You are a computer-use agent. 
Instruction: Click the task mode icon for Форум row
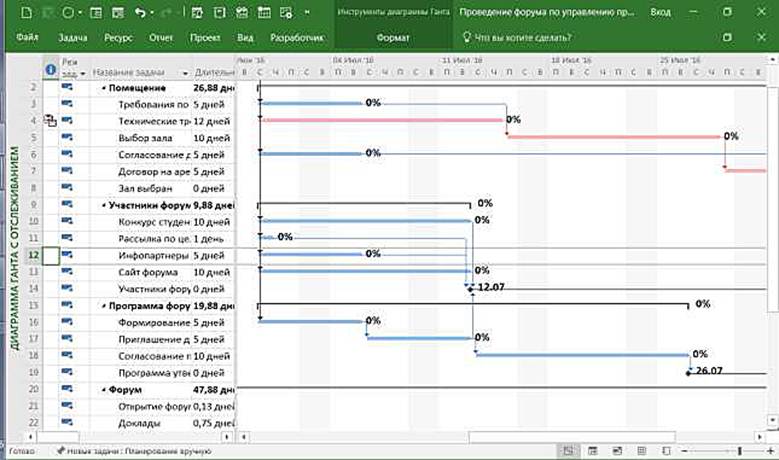click(x=68, y=389)
